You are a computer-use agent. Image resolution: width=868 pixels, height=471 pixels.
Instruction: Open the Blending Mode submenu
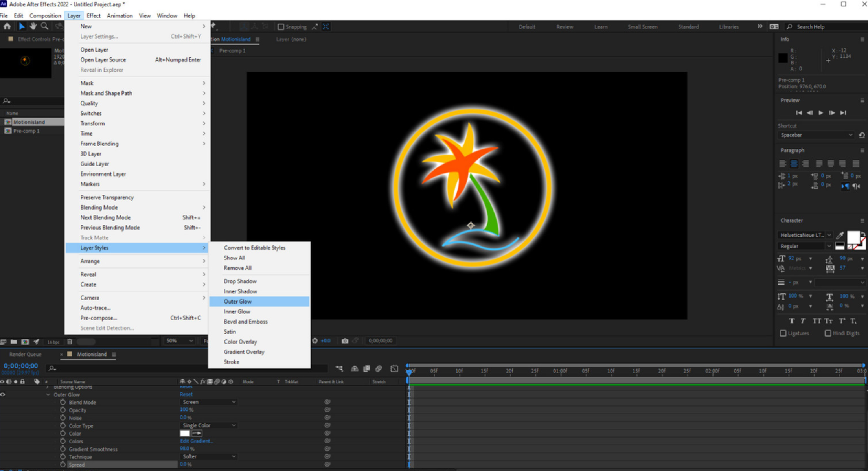point(138,207)
